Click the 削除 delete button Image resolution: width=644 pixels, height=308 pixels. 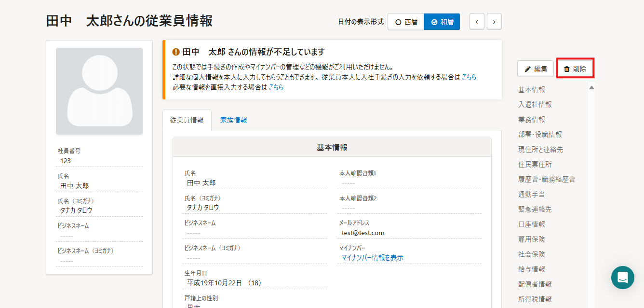[x=575, y=69]
